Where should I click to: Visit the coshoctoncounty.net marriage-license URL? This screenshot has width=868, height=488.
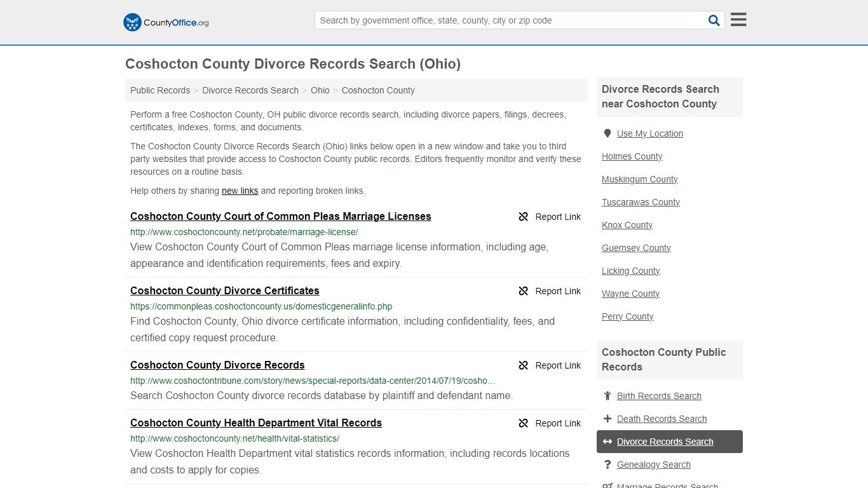tap(244, 232)
